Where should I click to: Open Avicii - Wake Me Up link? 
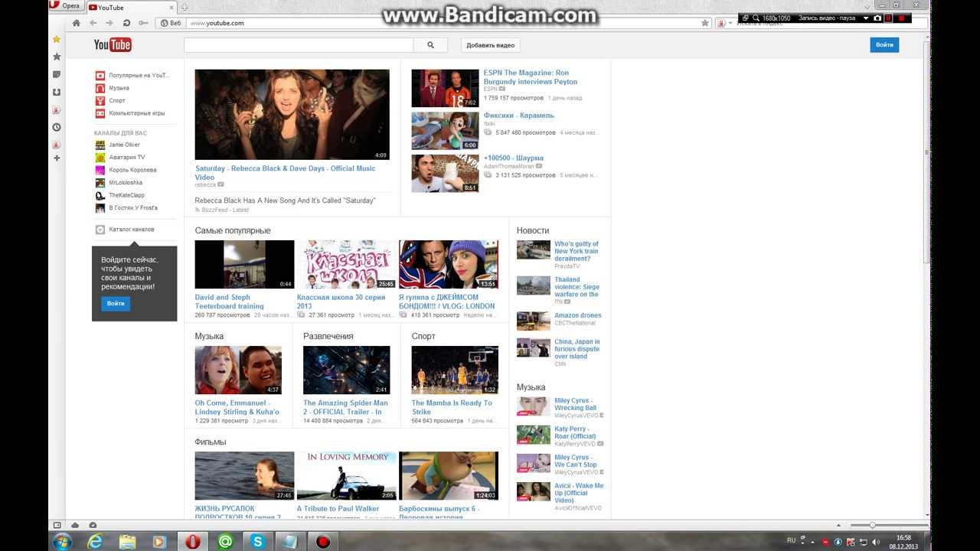579,493
